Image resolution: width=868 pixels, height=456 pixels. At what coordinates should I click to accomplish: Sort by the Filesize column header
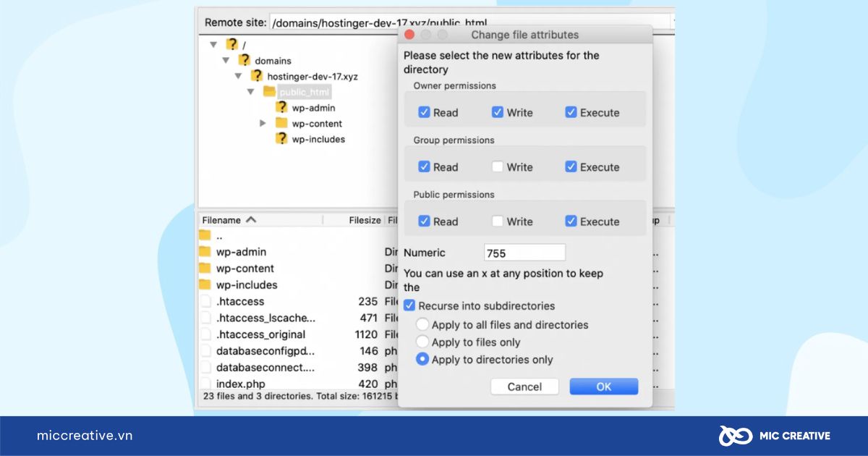365,220
